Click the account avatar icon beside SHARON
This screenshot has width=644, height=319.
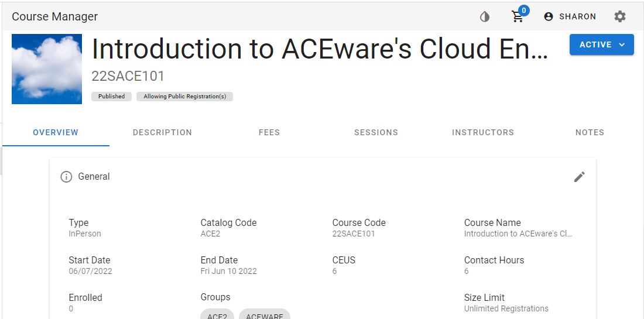[549, 16]
